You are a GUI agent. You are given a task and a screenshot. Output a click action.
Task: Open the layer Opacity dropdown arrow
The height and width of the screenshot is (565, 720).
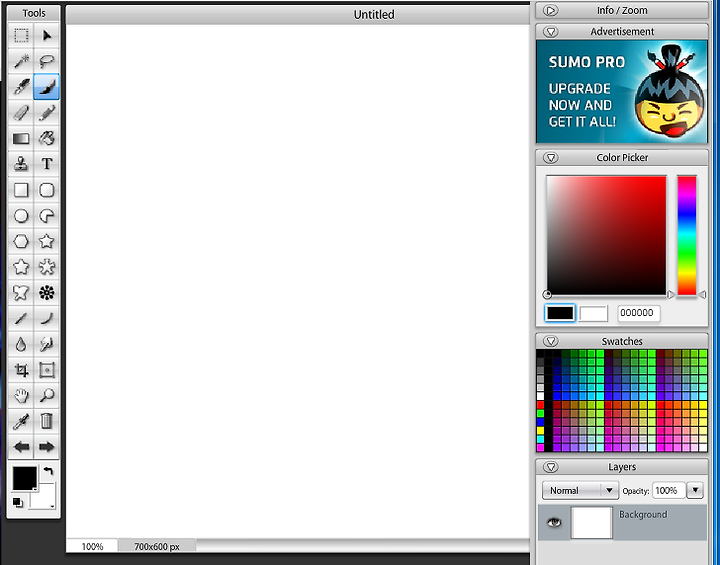695,491
